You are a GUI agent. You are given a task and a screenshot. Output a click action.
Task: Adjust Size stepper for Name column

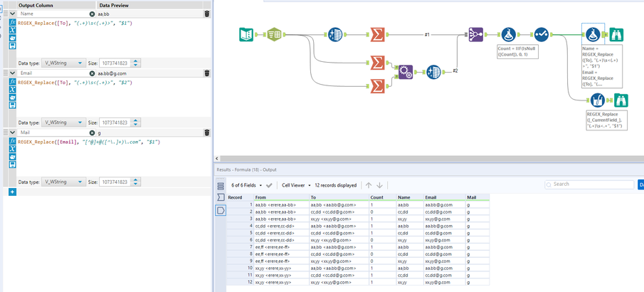click(x=137, y=63)
